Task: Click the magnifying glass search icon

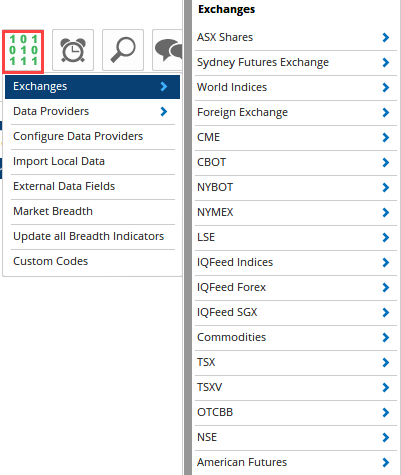Action: point(123,50)
